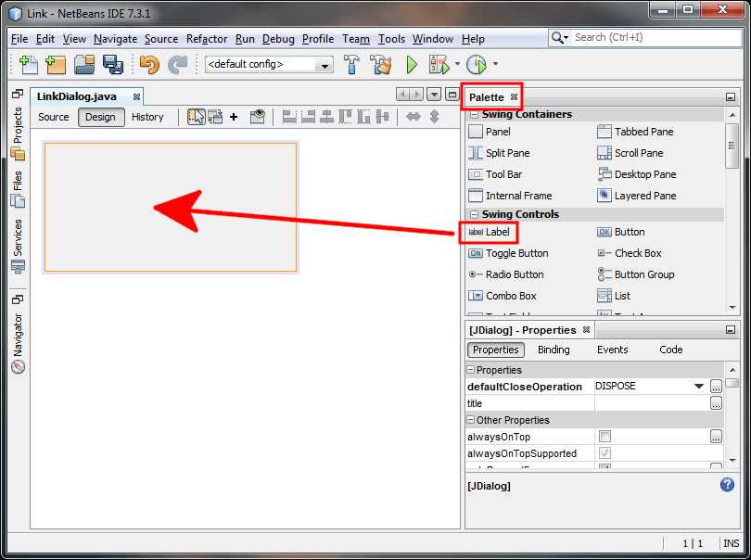Open the title property editor button

tap(716, 403)
